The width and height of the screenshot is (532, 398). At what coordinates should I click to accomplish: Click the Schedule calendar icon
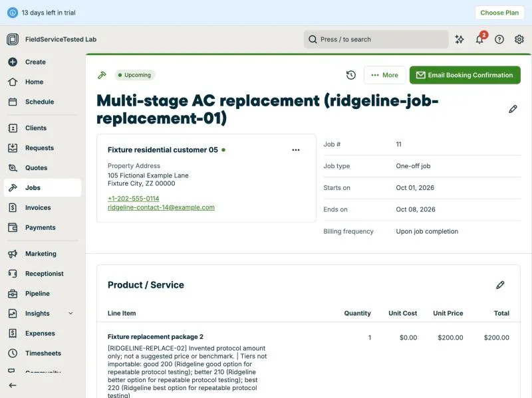pos(13,102)
